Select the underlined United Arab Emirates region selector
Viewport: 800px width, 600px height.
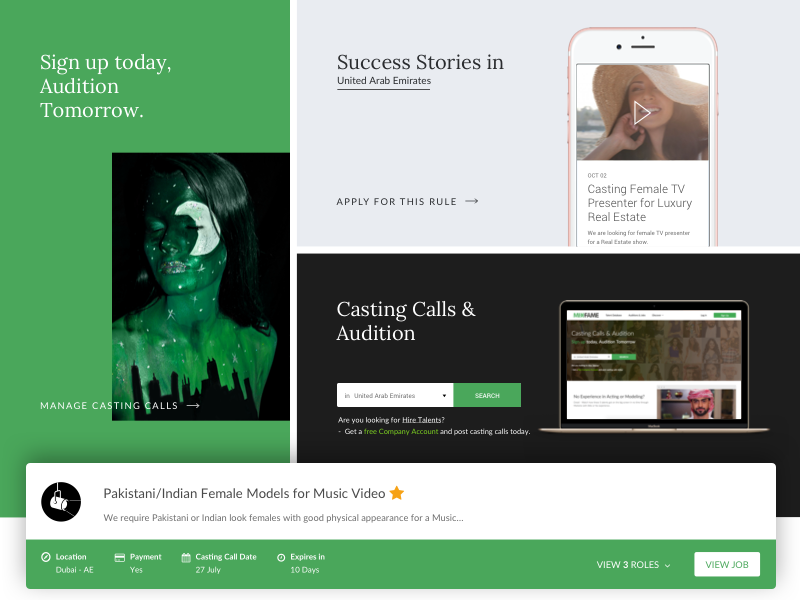tap(384, 81)
